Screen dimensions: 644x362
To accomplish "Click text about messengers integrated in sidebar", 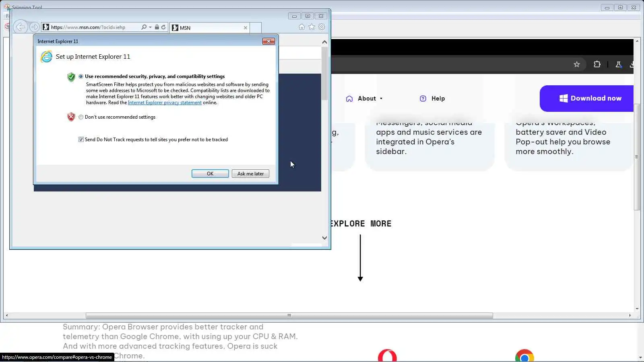I will (x=429, y=137).
